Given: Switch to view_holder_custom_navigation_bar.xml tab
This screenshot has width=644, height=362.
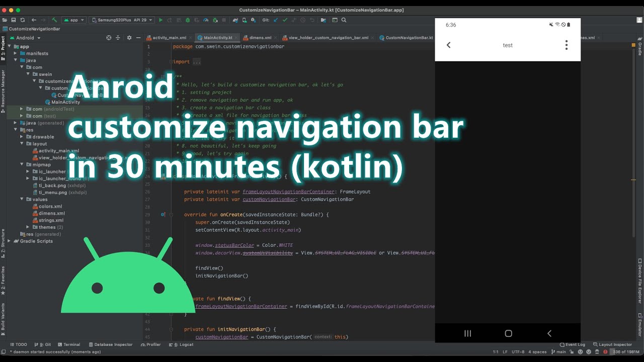Looking at the screenshot, I should 328,38.
